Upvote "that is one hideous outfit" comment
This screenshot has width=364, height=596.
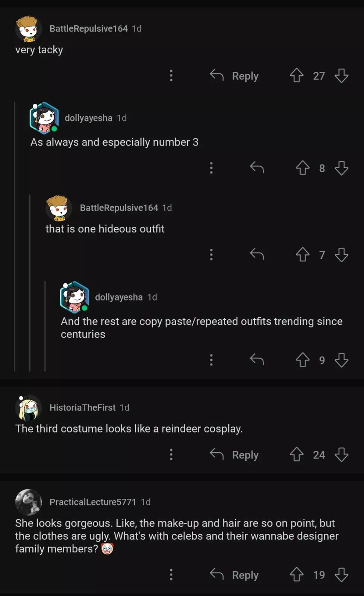(303, 255)
